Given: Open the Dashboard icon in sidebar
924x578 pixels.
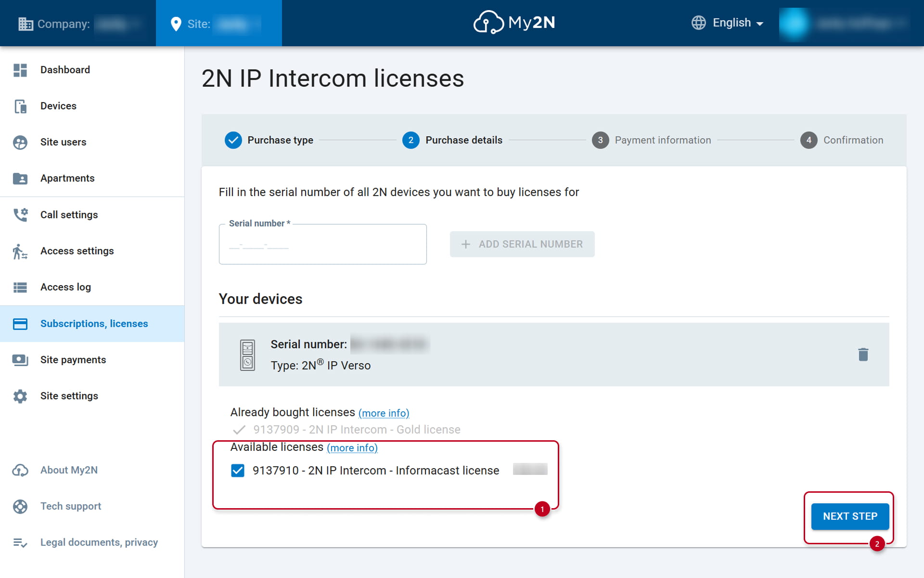Looking at the screenshot, I should [20, 70].
